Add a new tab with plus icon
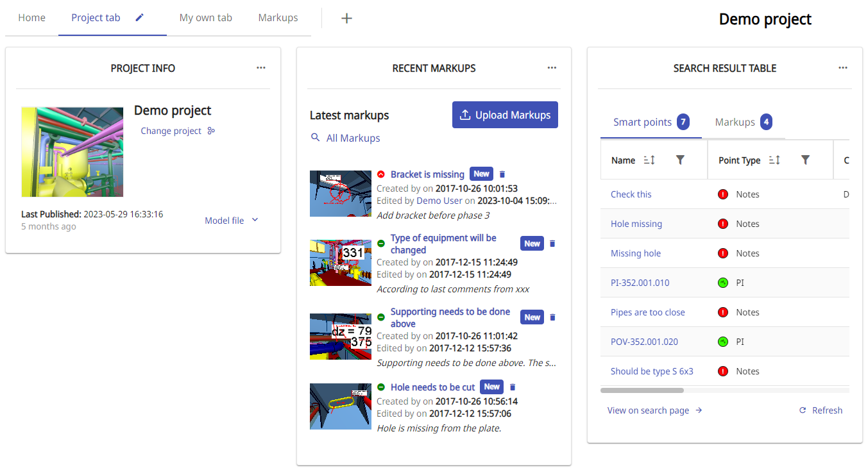The image size is (868, 468). tap(346, 18)
